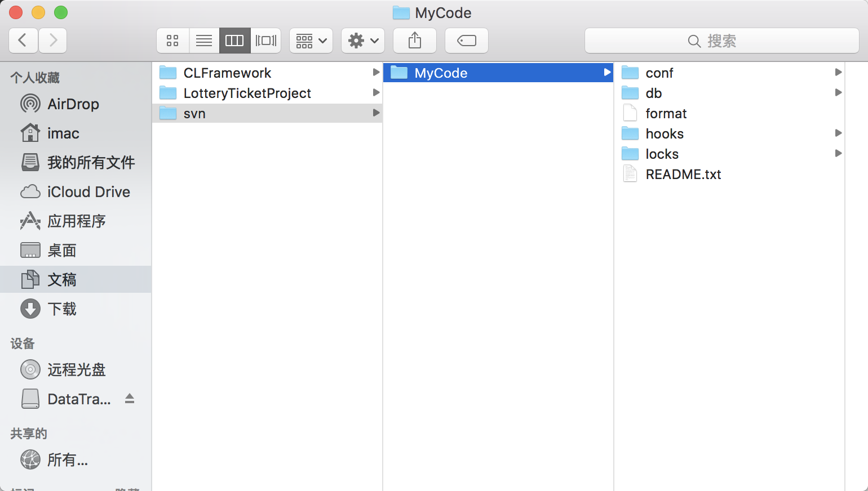Click the MyCode title folder icon
The width and height of the screenshot is (868, 491).
[401, 12]
